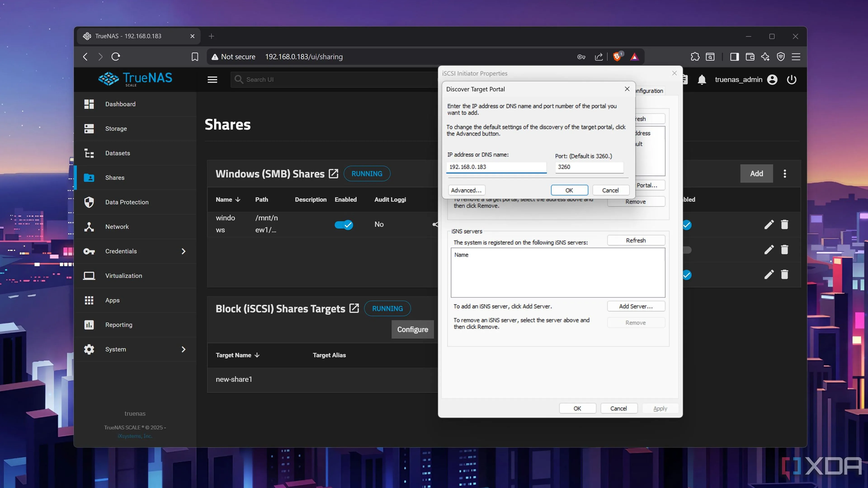Sort SMB shares by the Name column
The width and height of the screenshot is (868, 488).
pyautogui.click(x=228, y=199)
